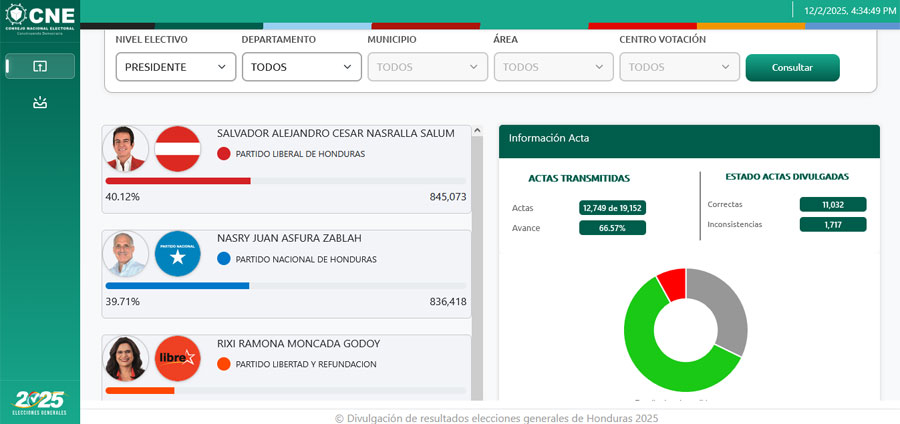900x424 pixels.
Task: Click Nasry Asfura's candidate photo
Action: [x=125, y=254]
